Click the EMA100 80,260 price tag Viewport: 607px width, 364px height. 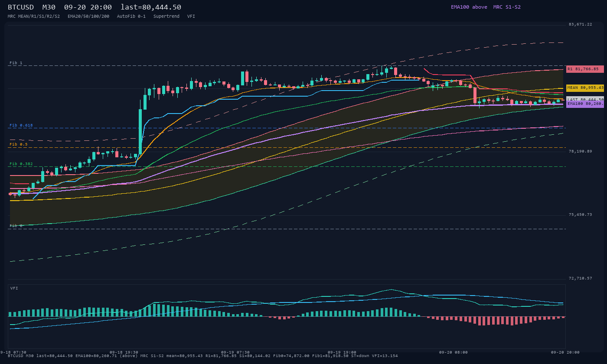(585, 104)
